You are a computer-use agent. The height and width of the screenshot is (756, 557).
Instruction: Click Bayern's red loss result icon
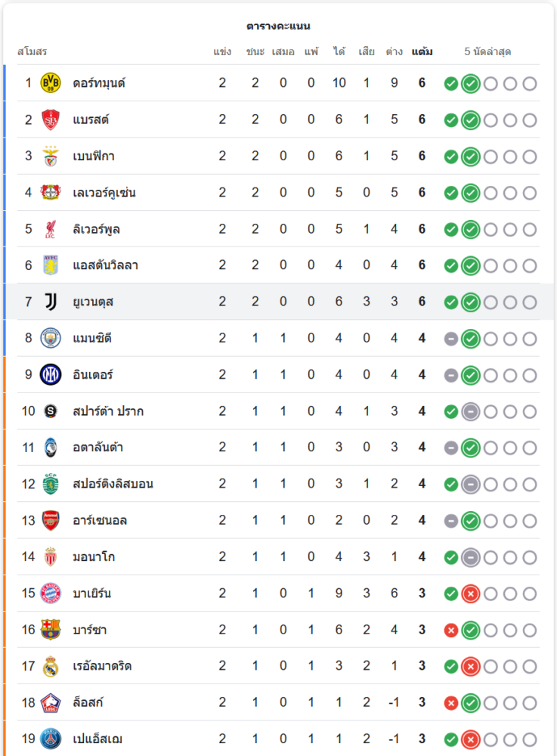[471, 593]
